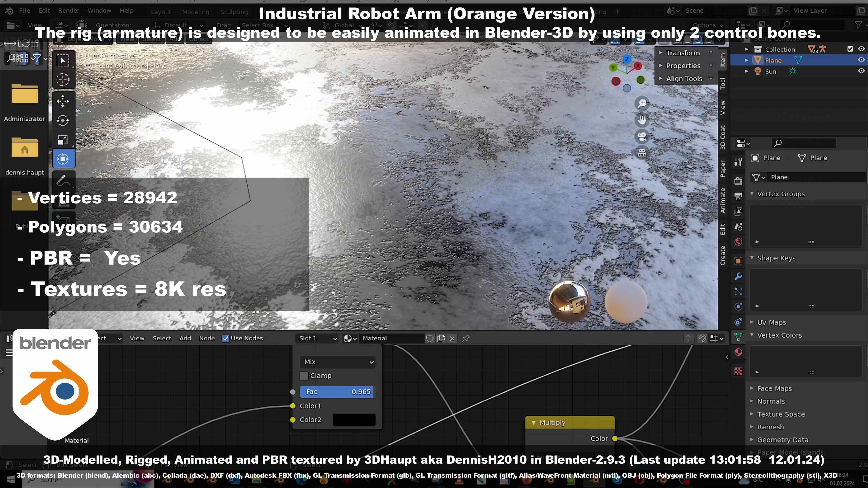
Task: Open the Window menu
Action: 99,10
